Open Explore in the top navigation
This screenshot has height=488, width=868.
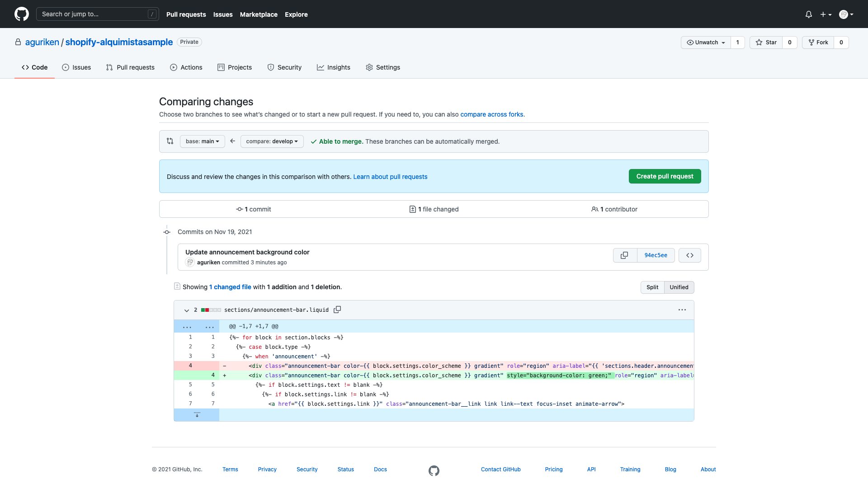(x=296, y=14)
